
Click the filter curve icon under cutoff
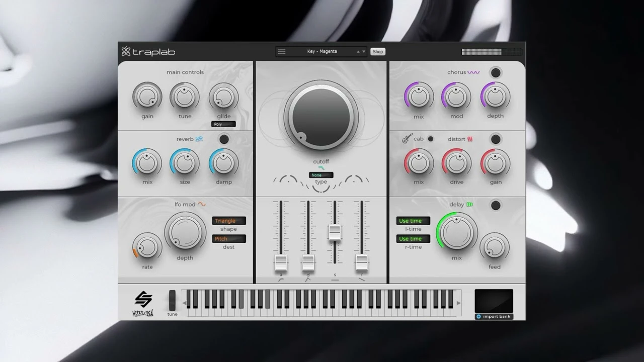pos(321,168)
